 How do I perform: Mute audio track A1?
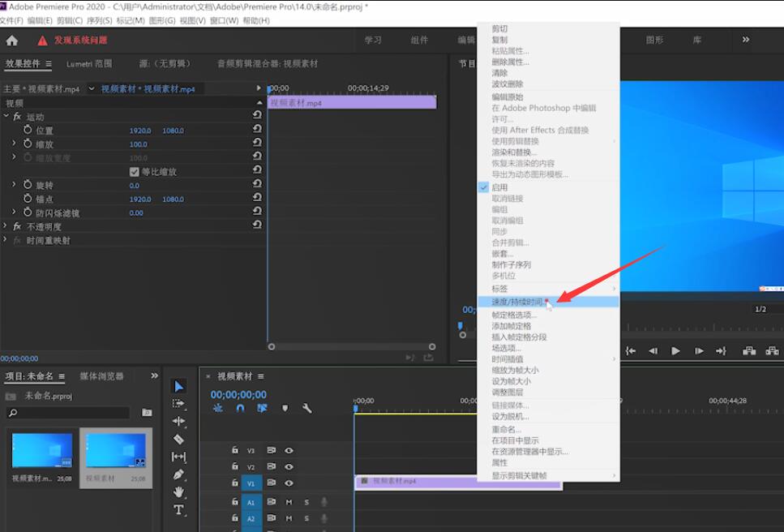[x=289, y=502]
